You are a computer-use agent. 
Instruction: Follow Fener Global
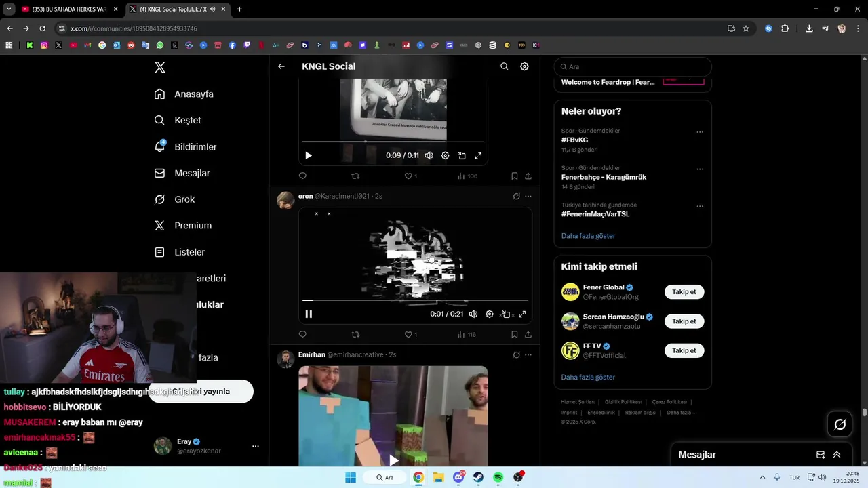[x=684, y=292]
